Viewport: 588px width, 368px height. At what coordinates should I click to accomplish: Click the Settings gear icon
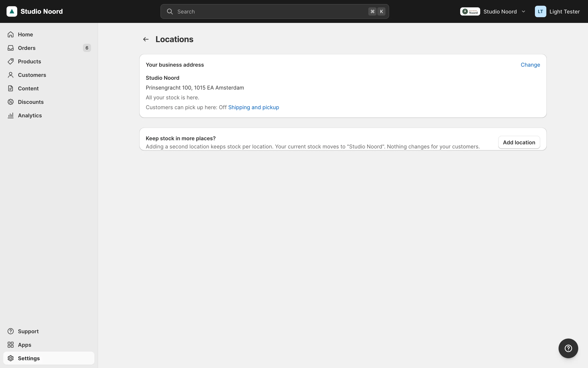coord(10,358)
